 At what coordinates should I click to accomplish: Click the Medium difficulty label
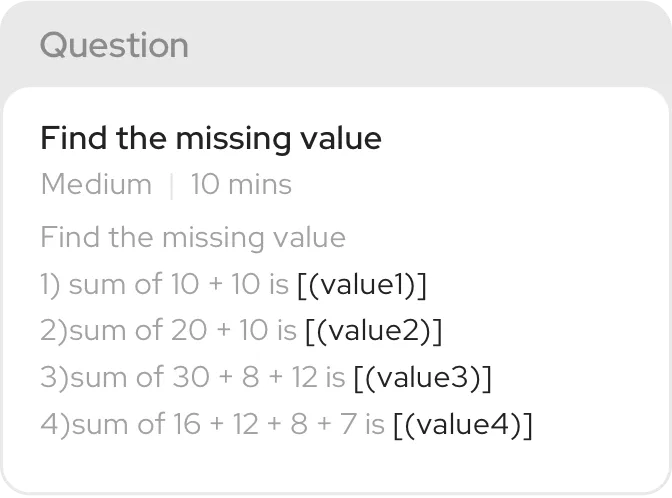(96, 184)
